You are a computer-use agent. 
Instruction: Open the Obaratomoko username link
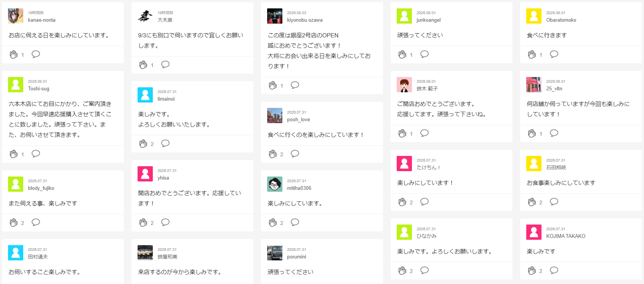561,20
